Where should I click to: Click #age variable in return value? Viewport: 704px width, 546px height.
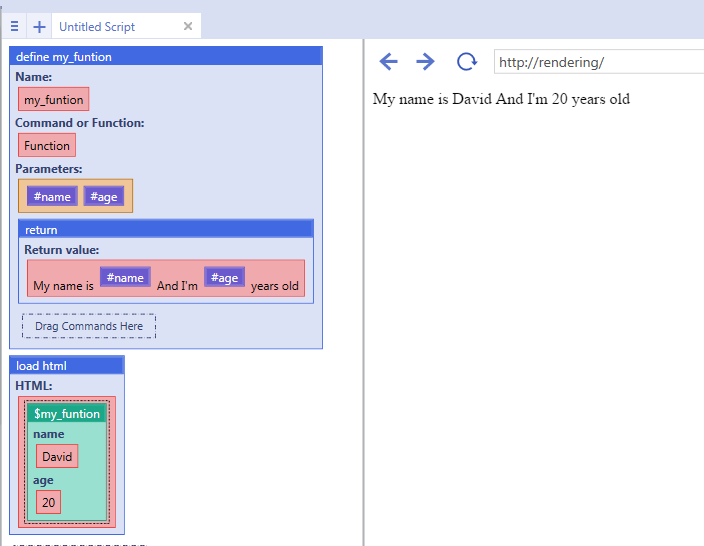point(225,278)
